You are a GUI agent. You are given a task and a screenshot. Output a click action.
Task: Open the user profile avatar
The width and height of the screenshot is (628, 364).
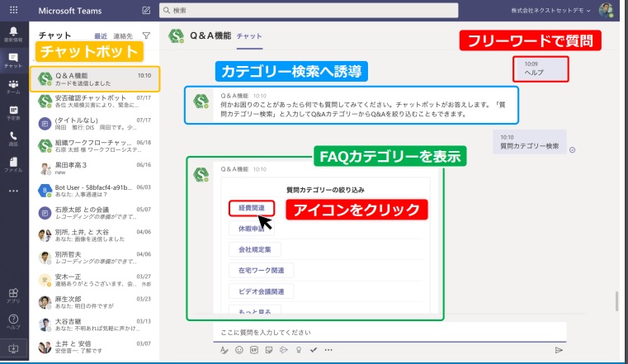[x=606, y=10]
